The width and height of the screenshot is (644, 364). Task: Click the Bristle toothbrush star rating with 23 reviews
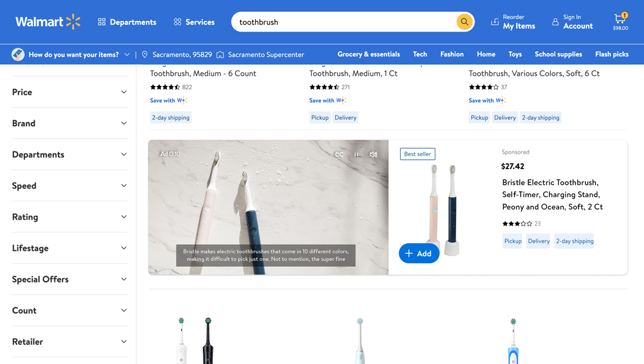521,223
